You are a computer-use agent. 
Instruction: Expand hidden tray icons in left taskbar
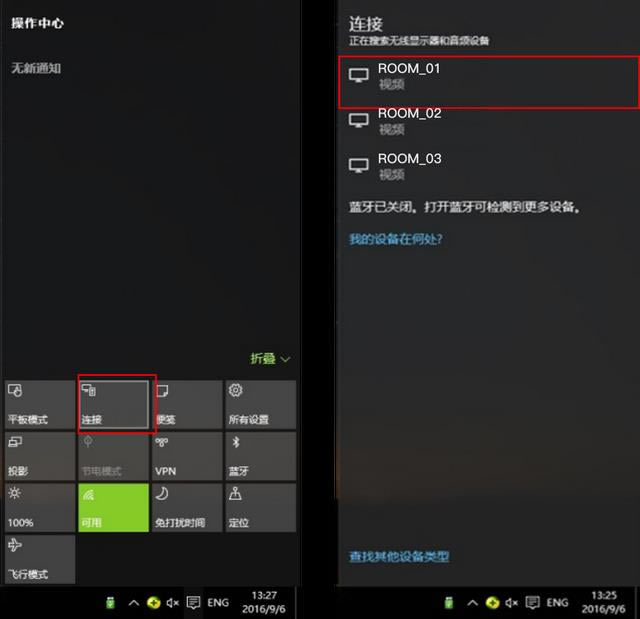click(x=133, y=603)
